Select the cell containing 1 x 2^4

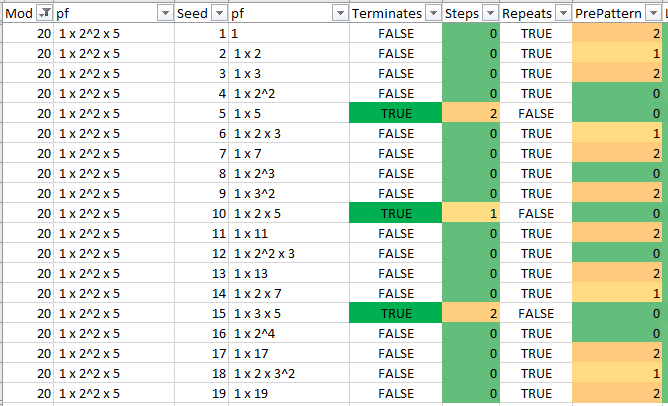coord(289,334)
